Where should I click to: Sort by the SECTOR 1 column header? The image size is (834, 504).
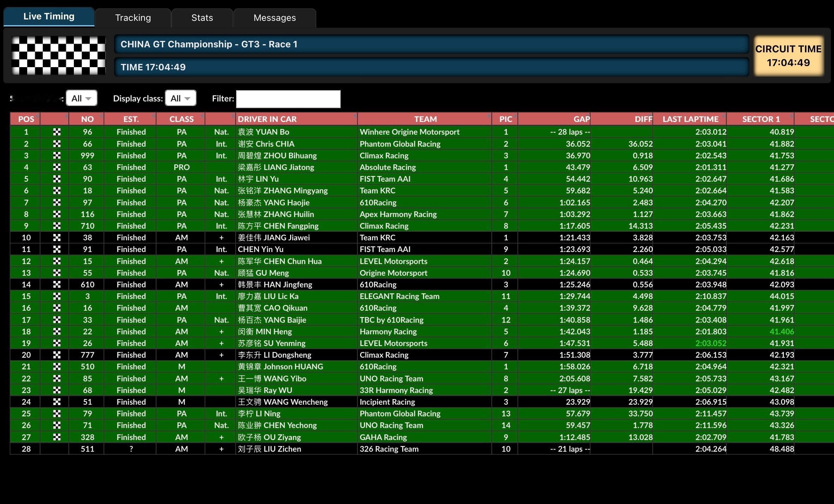coord(761,119)
